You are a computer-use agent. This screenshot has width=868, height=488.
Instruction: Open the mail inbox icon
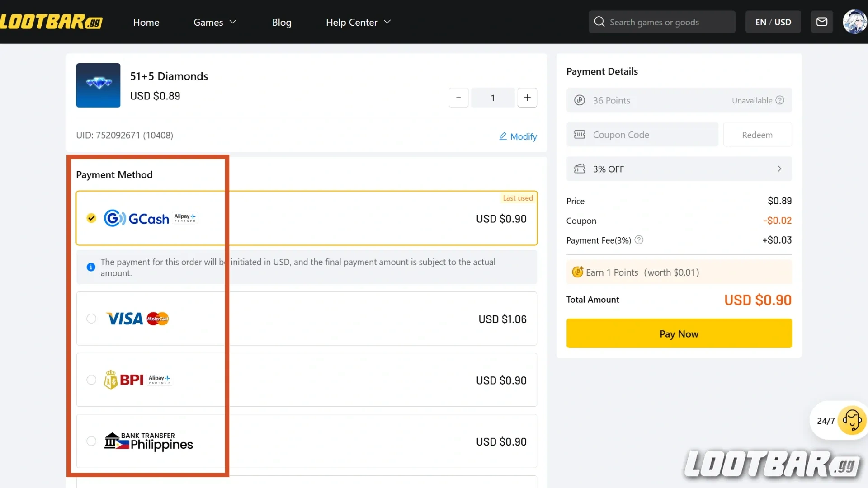click(x=821, y=22)
